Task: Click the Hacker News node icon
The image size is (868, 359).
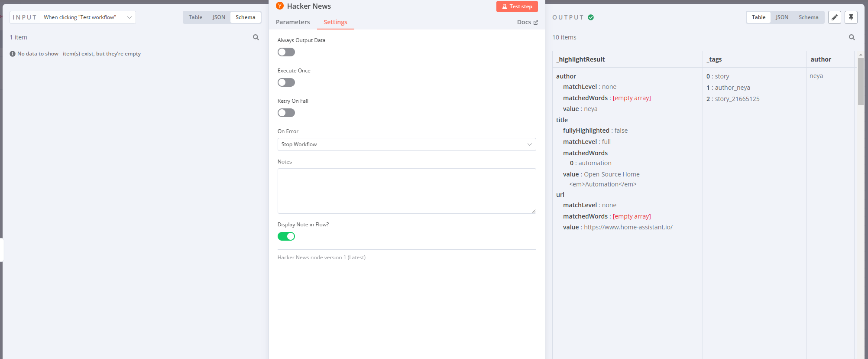Action: [x=280, y=6]
